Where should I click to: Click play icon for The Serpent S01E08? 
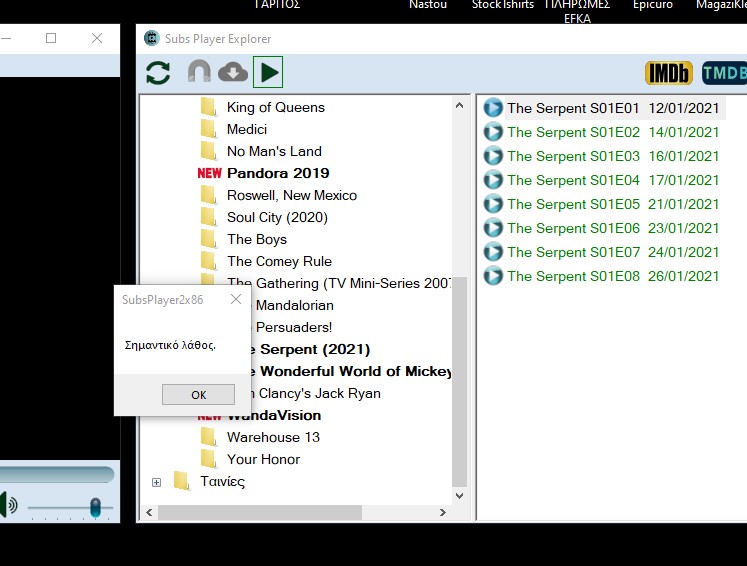tap(493, 276)
